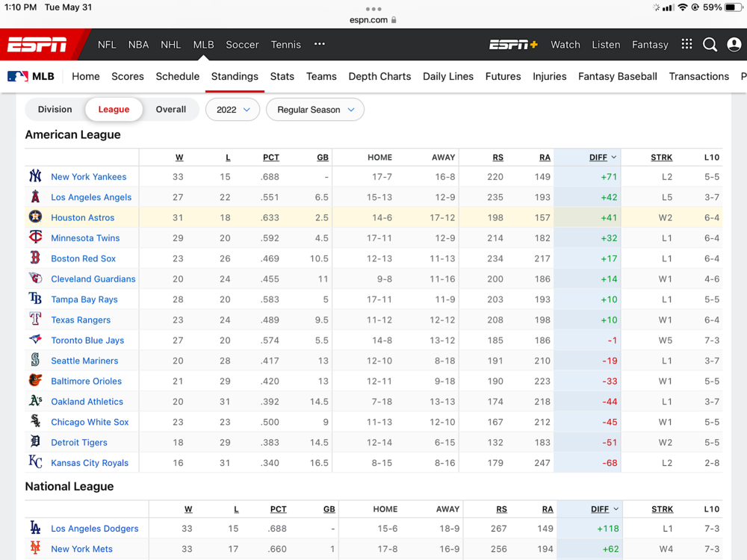Viewport: 747px width, 560px height.
Task: Open the apps grid icon
Action: (686, 45)
